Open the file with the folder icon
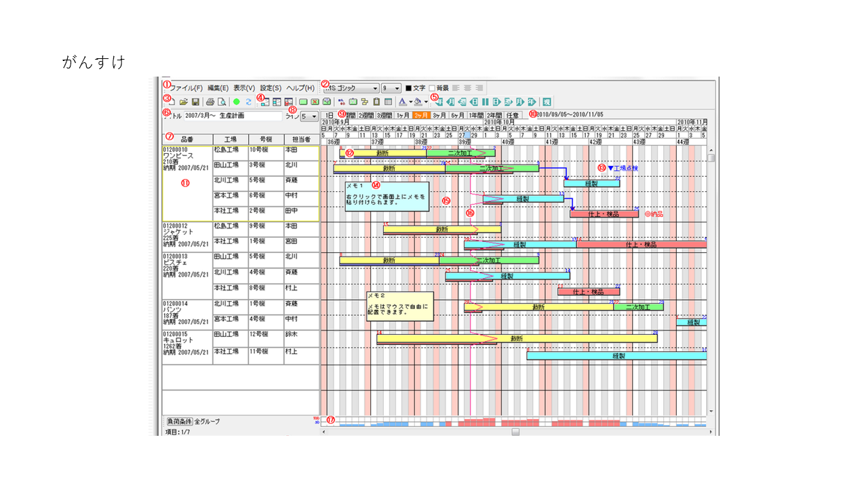 (x=183, y=102)
